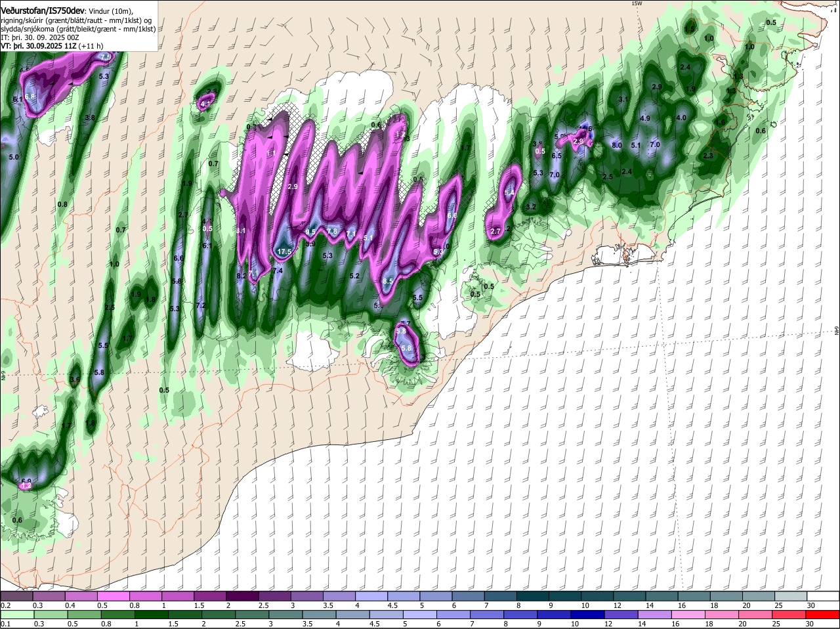Click the "8.2" precipitation value on map
Image resolution: width=840 pixels, height=629 pixels.
pos(241,276)
